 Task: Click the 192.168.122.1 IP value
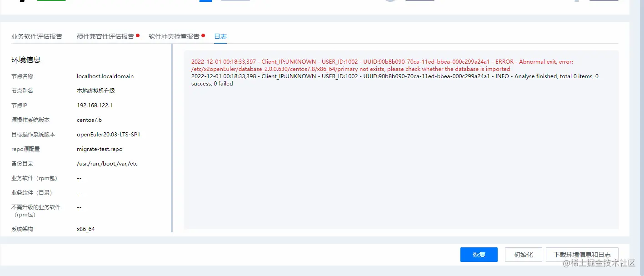(x=95, y=105)
